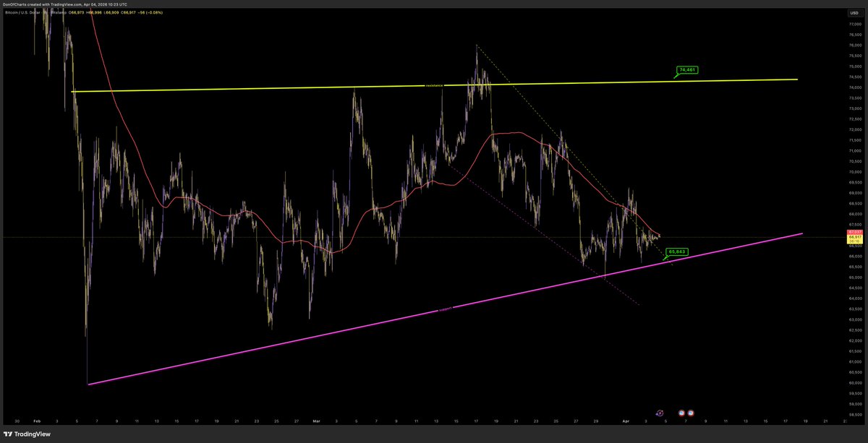868x443 pixels.
Task: Select the green 65,843 price callout
Action: pos(676,252)
